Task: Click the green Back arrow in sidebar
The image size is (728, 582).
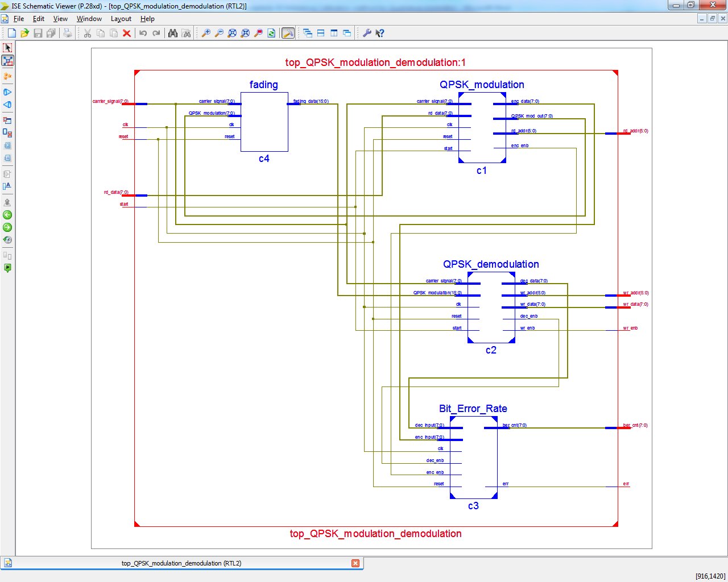Action: coord(7,215)
